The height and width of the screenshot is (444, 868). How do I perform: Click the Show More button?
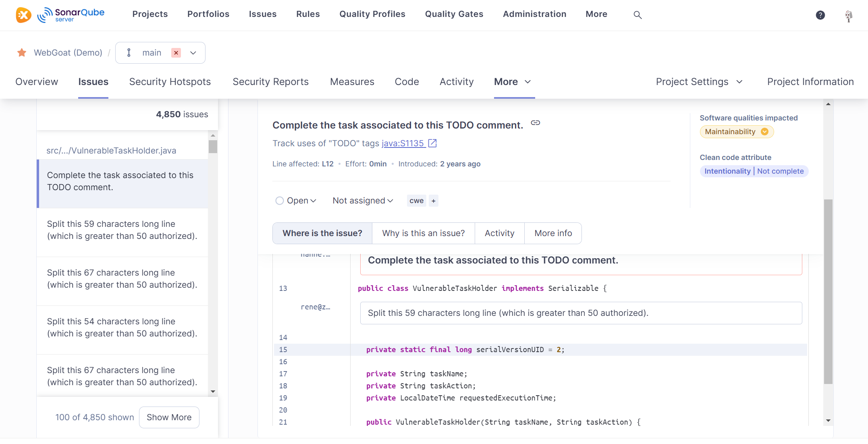(169, 417)
